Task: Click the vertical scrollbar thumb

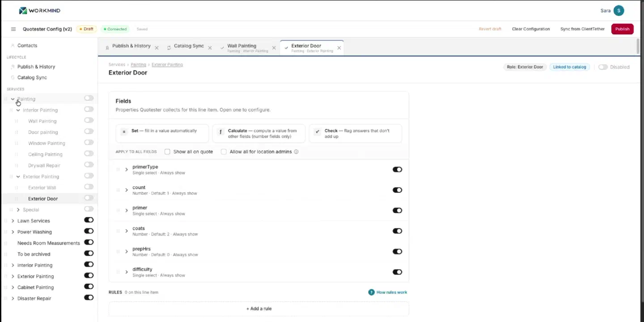Action: pos(638,46)
